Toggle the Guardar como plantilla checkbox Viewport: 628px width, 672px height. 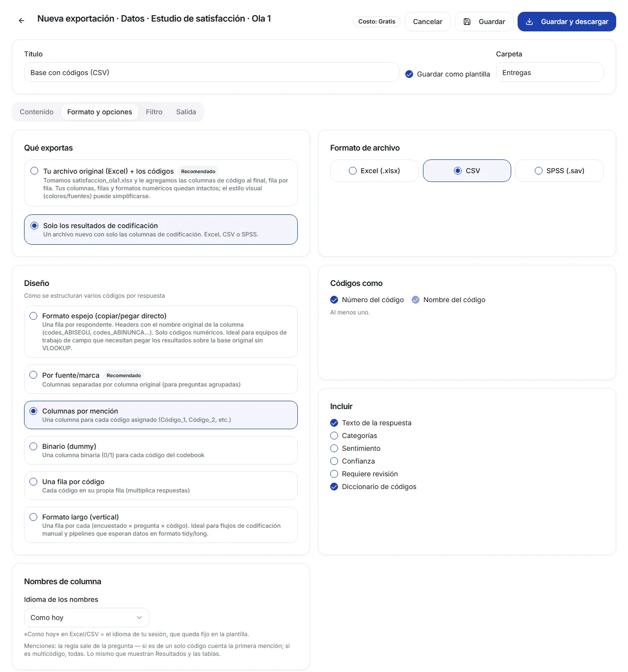(409, 74)
